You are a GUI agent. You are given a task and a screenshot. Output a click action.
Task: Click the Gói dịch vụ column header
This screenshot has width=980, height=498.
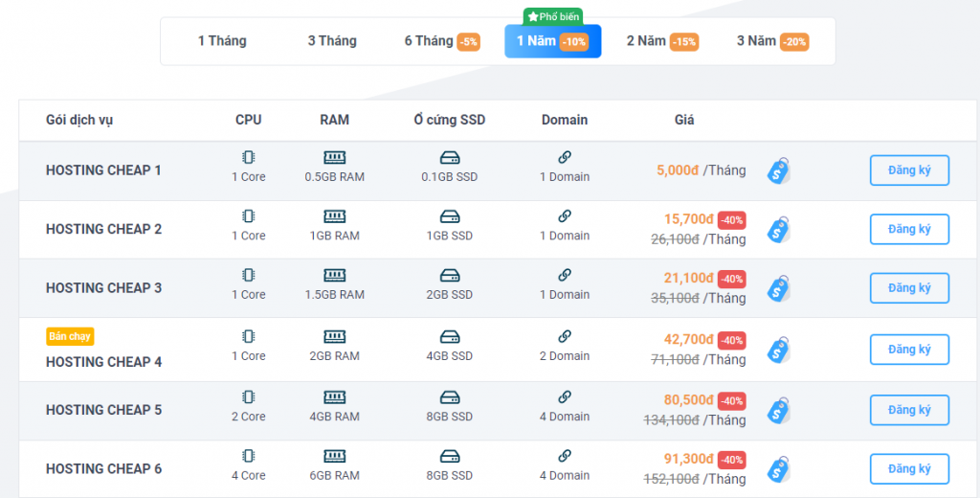click(x=79, y=120)
